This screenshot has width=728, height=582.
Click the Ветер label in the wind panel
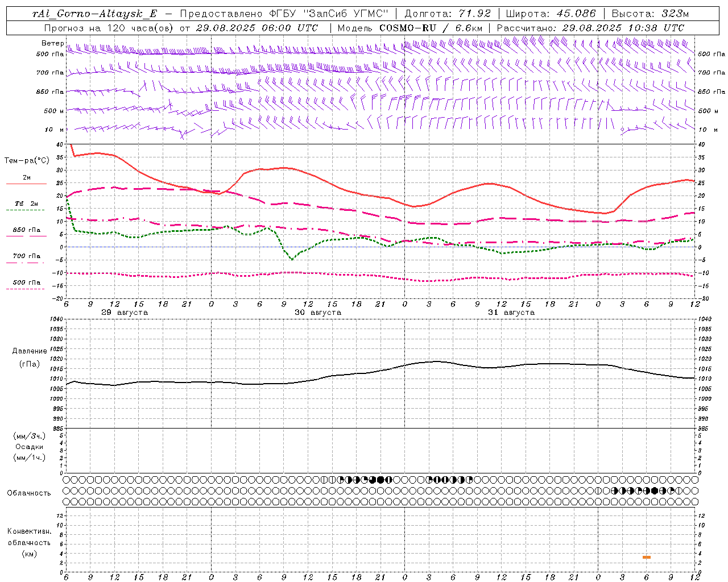click(52, 43)
